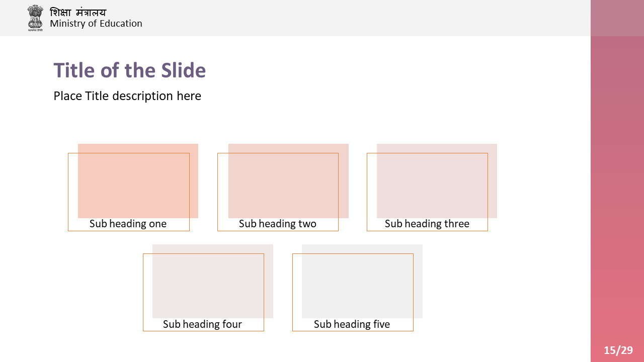Viewport: 644px width, 362px height.
Task: Click the pink gradient side panel
Action: [x=617, y=199]
